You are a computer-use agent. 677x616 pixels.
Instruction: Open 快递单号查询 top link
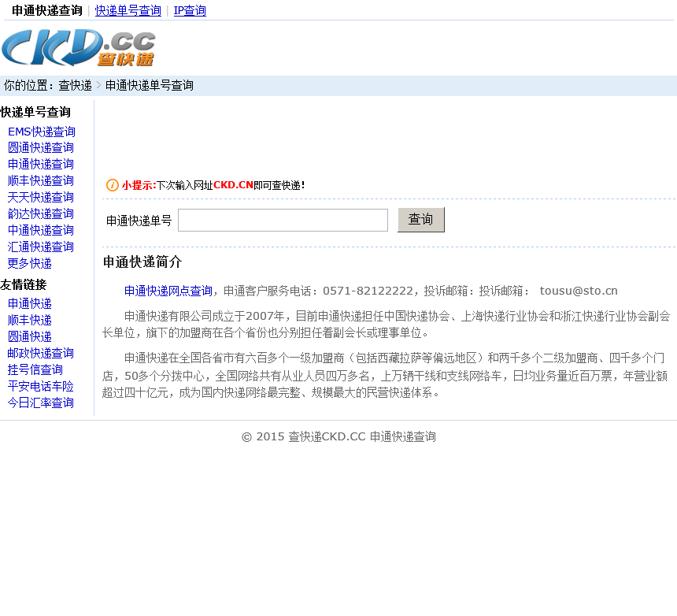coord(128,10)
